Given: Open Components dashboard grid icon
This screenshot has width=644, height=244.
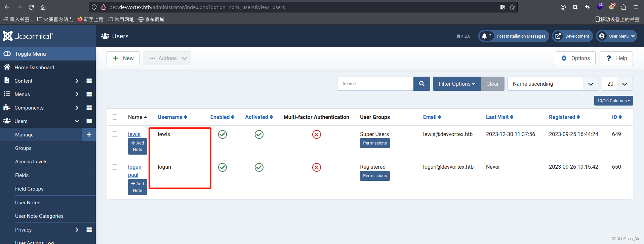Looking at the screenshot, I should (89, 108).
